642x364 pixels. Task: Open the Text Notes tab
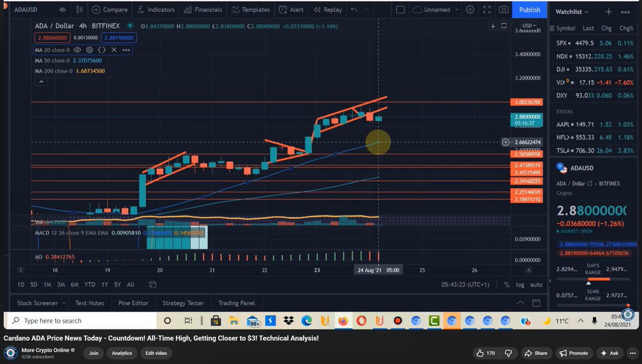click(89, 303)
